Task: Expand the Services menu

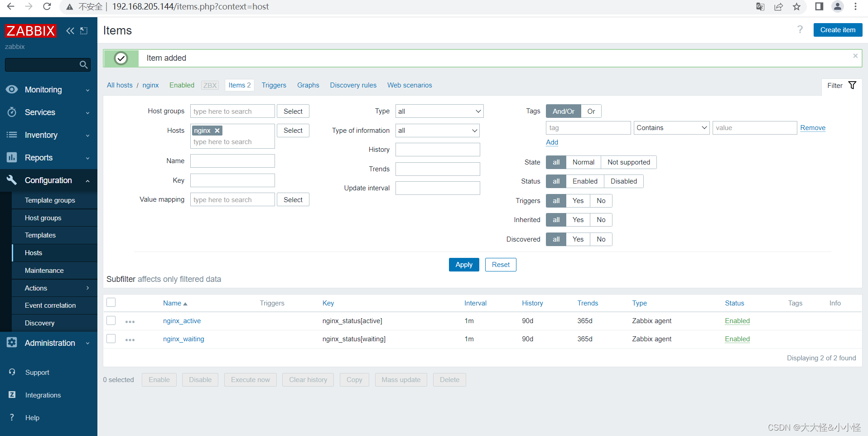Action: [x=48, y=112]
